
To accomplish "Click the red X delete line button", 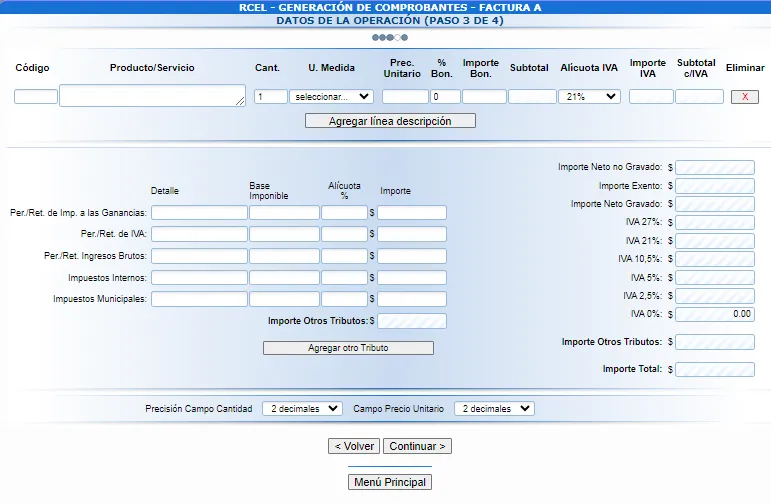I will point(744,97).
